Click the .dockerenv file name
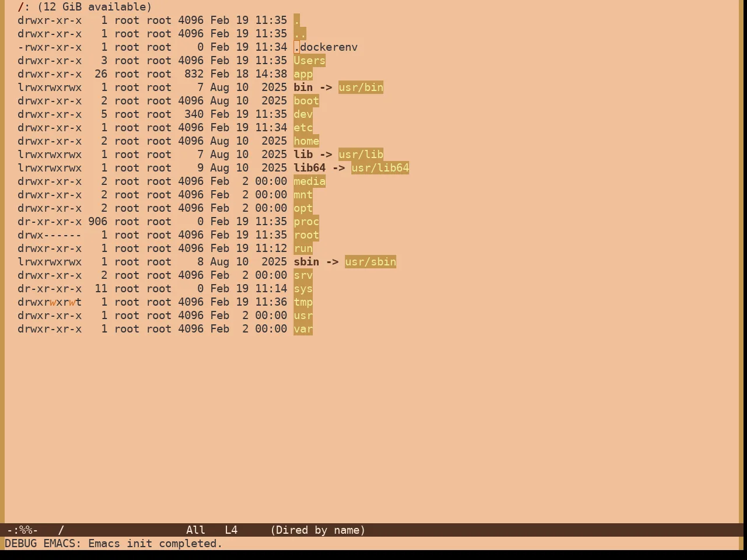Viewport: 747px width, 560px height. tap(326, 47)
